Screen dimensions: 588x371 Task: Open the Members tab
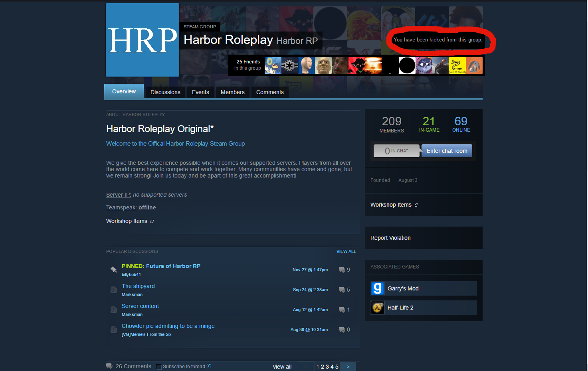(x=232, y=92)
